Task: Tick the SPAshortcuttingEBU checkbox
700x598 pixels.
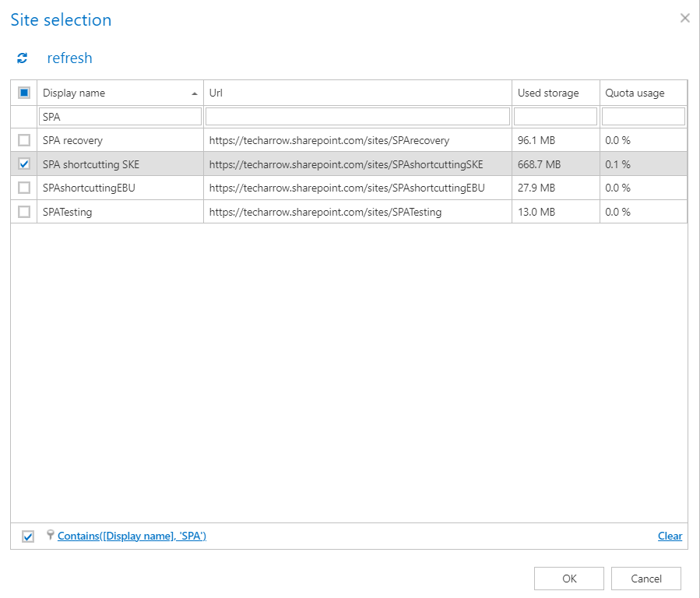Action: tap(24, 188)
